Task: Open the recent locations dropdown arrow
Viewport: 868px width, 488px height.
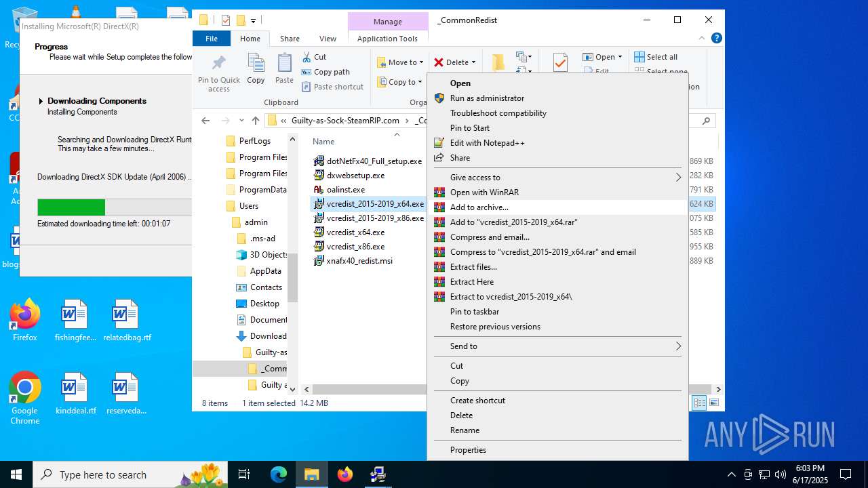Action: coord(241,121)
